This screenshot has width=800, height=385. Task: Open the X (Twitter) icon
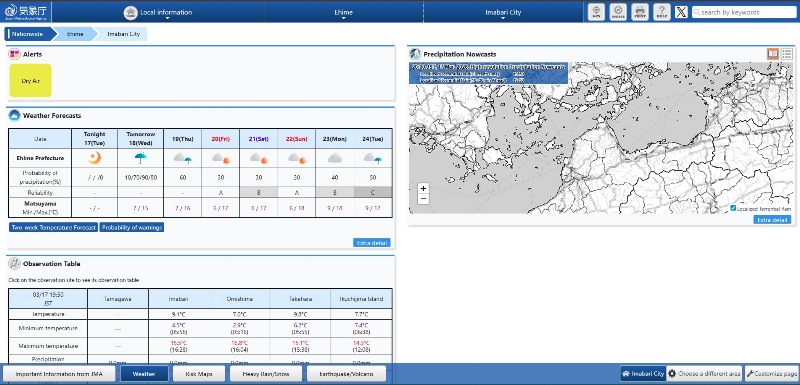click(681, 12)
